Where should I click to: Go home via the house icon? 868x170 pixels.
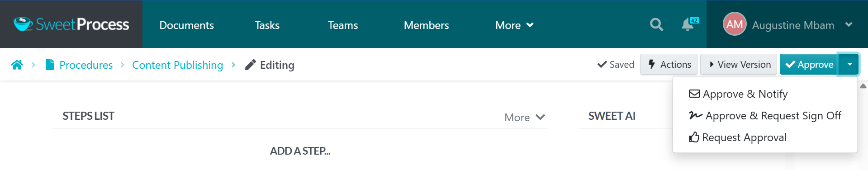[x=17, y=65]
